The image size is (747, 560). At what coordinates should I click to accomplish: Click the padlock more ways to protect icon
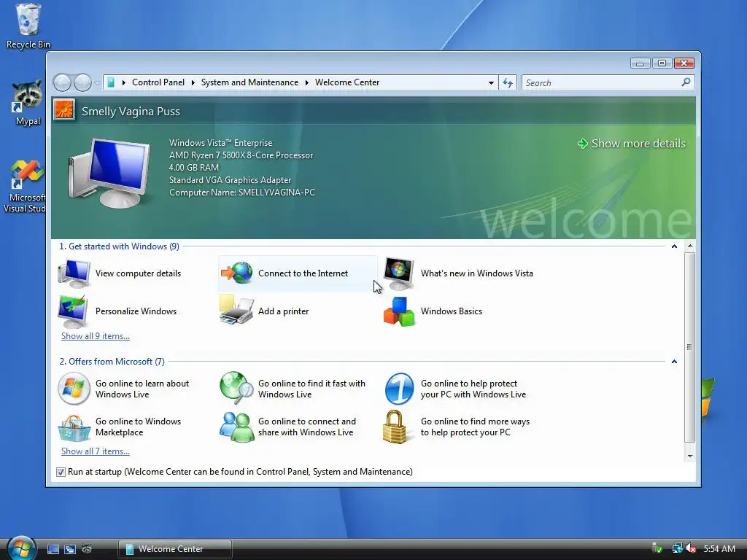click(x=395, y=427)
